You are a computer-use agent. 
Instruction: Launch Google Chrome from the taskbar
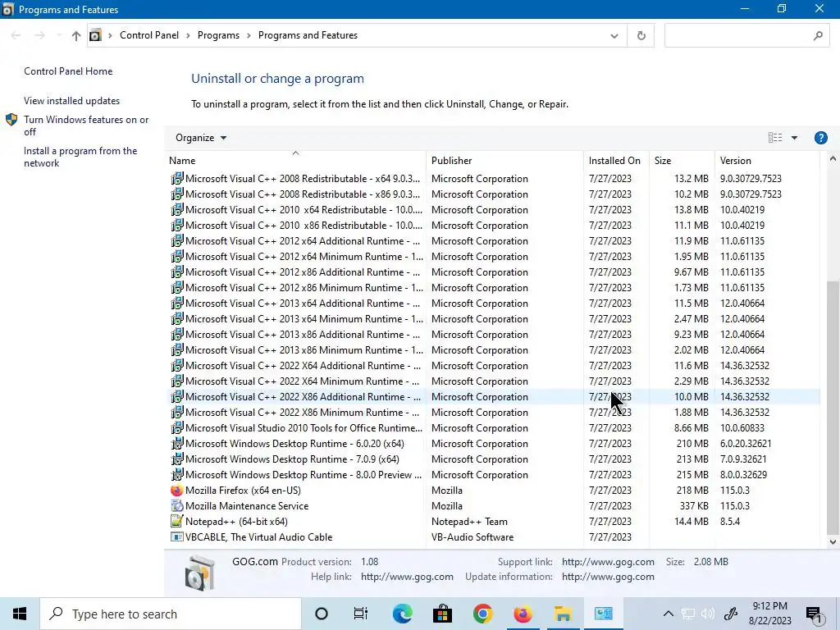point(482,614)
